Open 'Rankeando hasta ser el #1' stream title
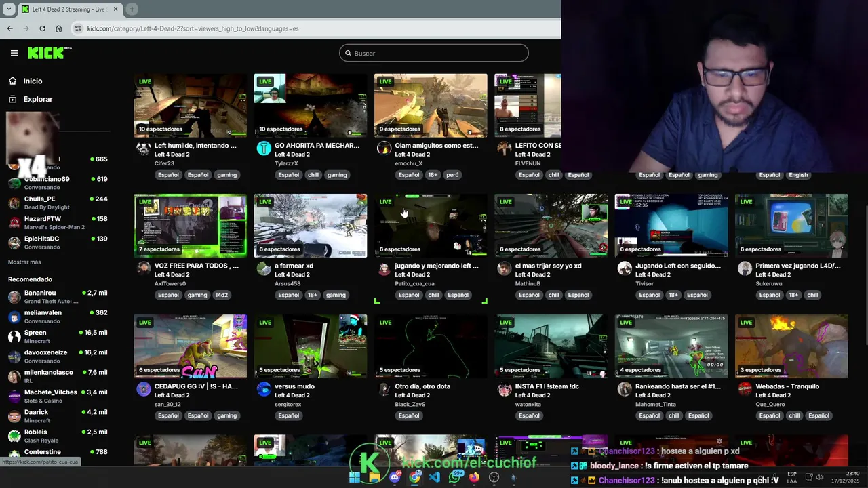This screenshot has height=488, width=868. click(678, 386)
